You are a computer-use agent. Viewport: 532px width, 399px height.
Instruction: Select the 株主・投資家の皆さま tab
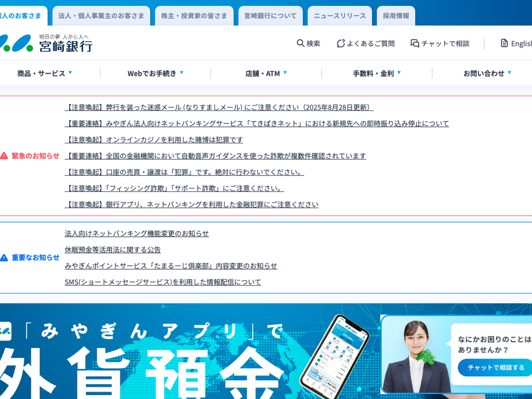[194, 16]
